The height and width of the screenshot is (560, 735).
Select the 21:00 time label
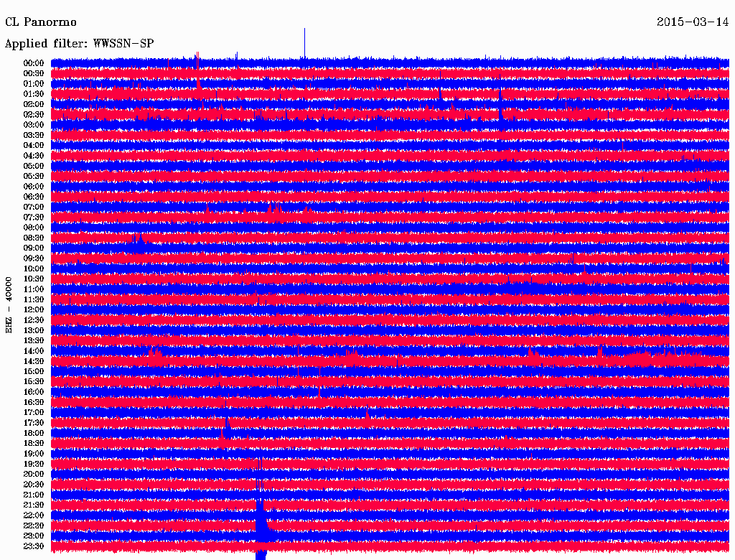tap(34, 495)
